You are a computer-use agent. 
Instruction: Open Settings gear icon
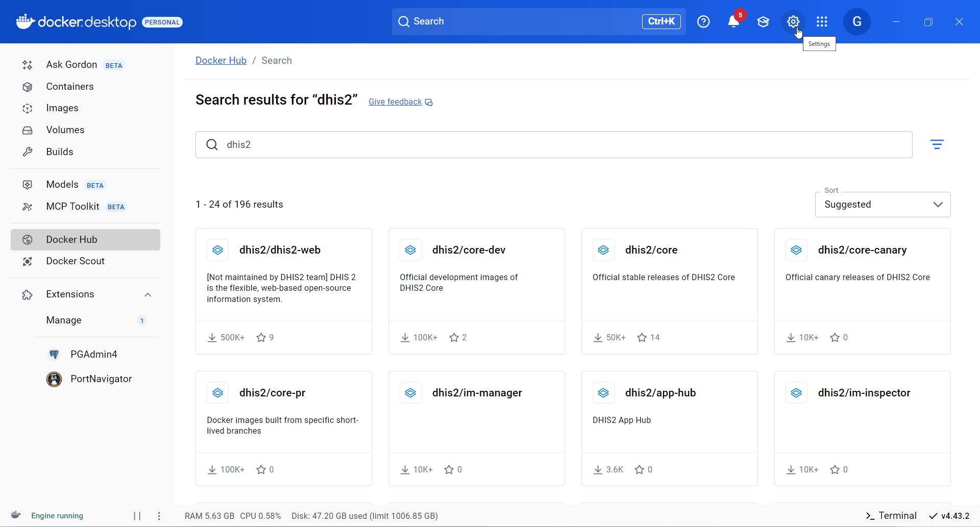point(793,21)
